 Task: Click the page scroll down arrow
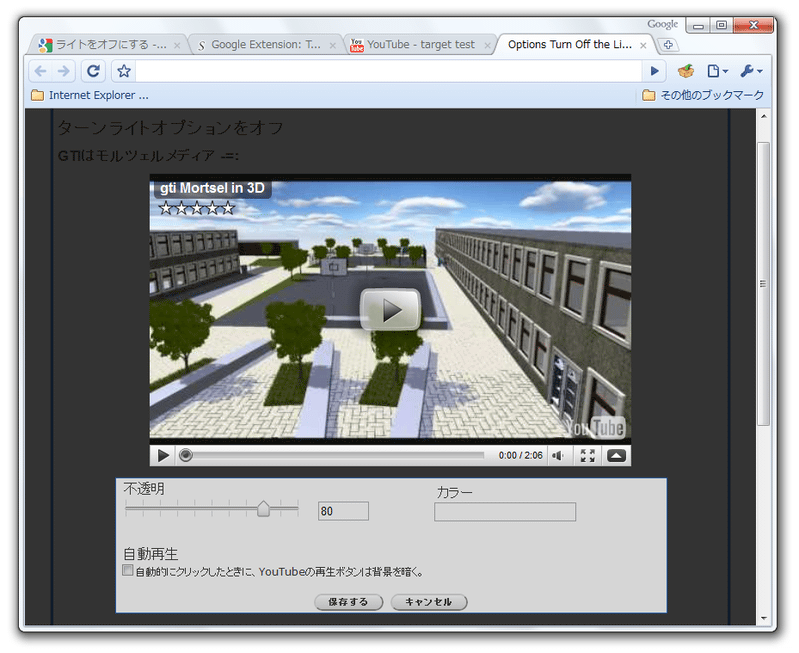pos(763,618)
